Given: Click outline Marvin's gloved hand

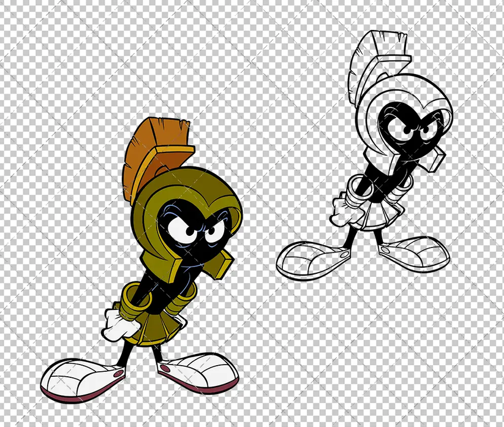Looking at the screenshot, I should point(342,214).
